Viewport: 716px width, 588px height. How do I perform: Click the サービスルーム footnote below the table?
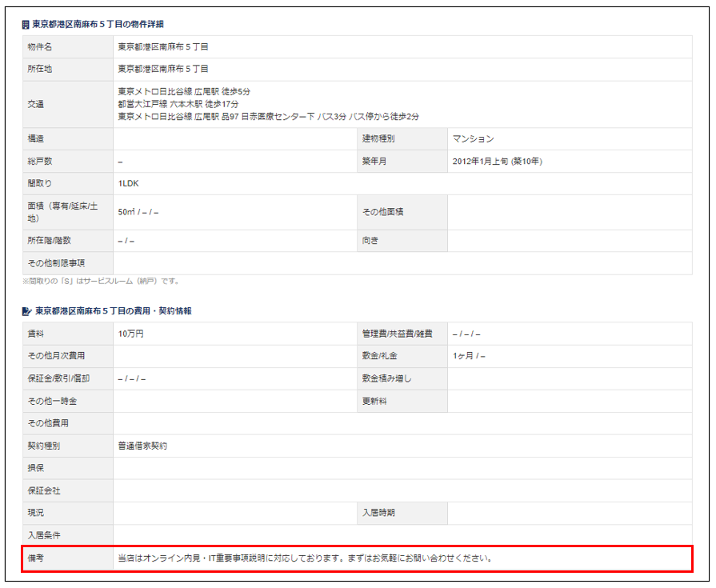pos(101,282)
